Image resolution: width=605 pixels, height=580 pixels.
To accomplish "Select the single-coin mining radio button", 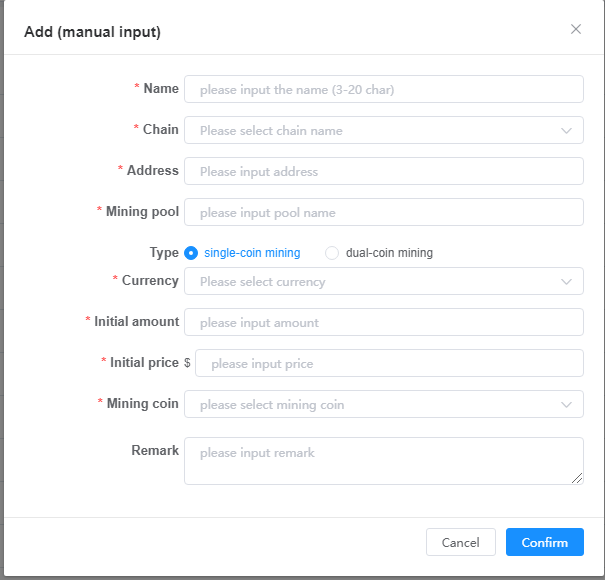I will (191, 253).
